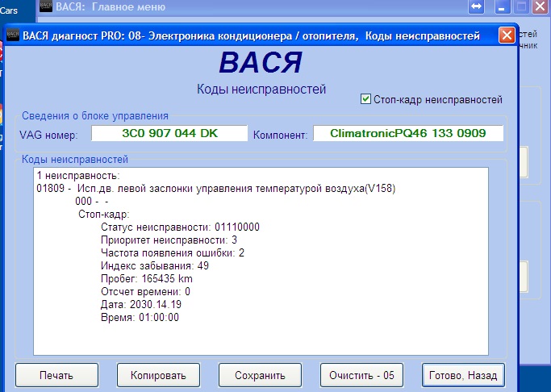Click the line 1 неисправность:
This screenshot has height=392, width=551.
[78, 175]
